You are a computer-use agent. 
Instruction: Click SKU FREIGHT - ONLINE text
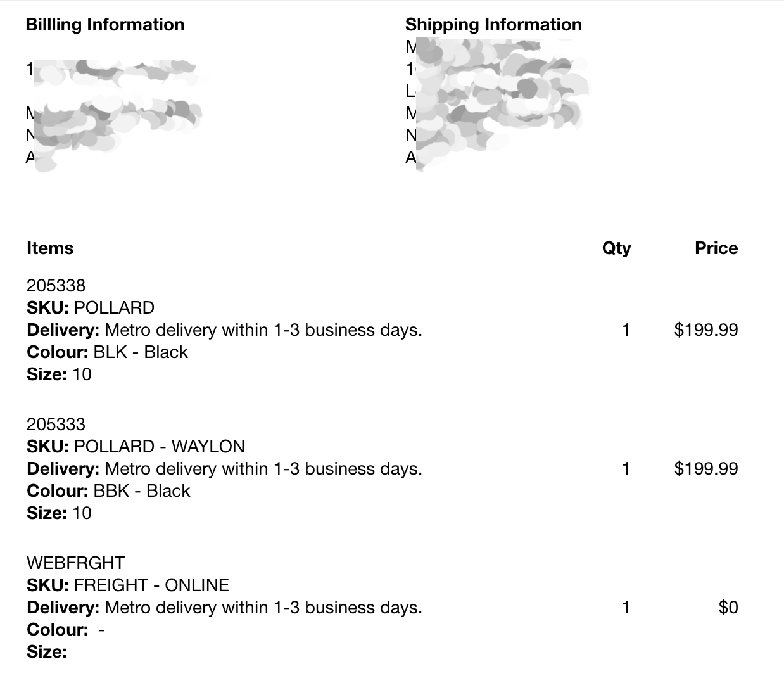click(x=128, y=585)
